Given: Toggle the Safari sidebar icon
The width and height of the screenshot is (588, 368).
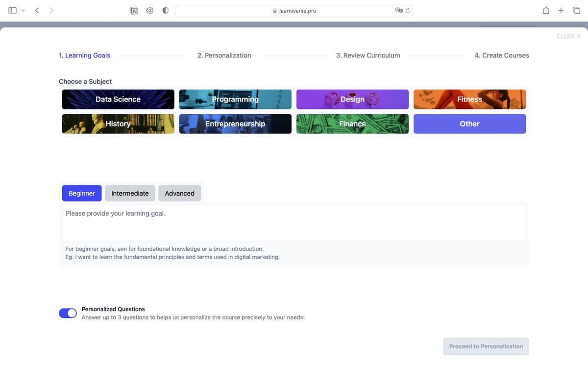Looking at the screenshot, I should (x=13, y=10).
